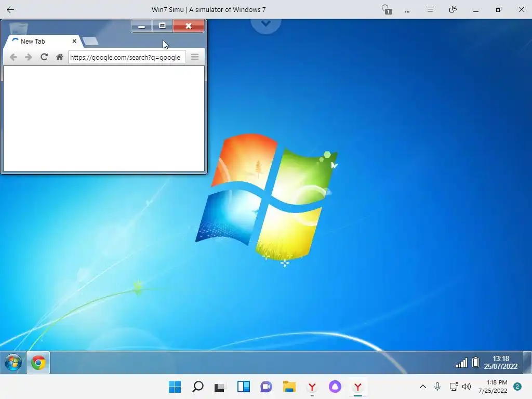Reload the page in Chrome
This screenshot has width=532, height=399.
pos(44,57)
